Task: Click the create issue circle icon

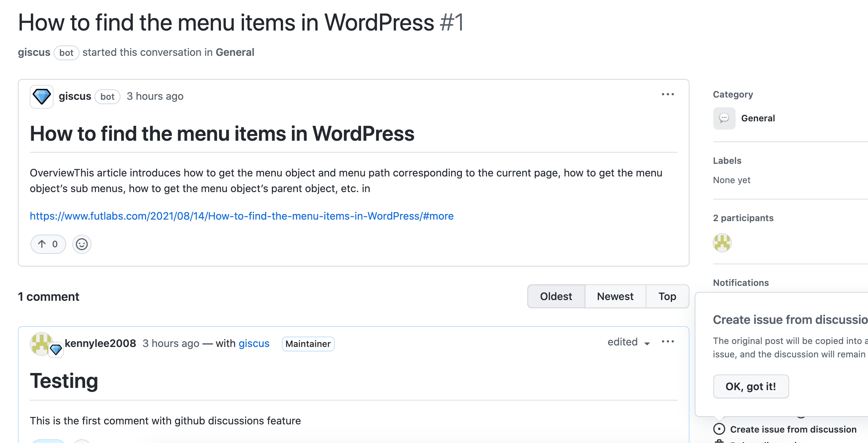Action: [719, 429]
